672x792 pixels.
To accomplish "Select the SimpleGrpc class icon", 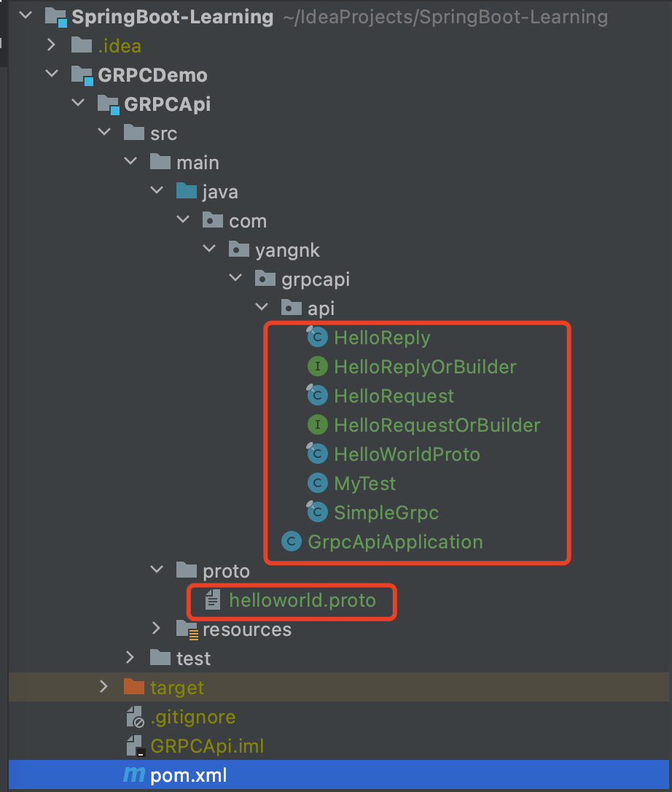I will [316, 512].
